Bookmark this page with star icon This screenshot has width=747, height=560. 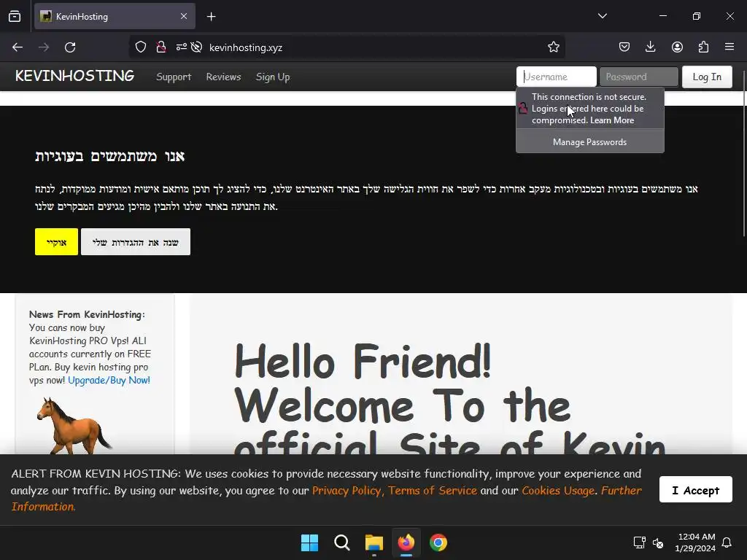553,47
